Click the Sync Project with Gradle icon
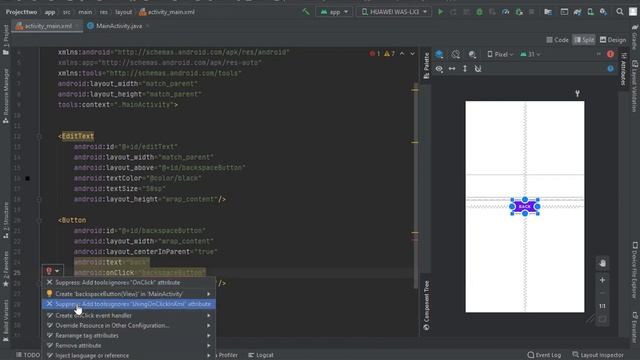Viewport: 640px width, 360px height. 577,12
